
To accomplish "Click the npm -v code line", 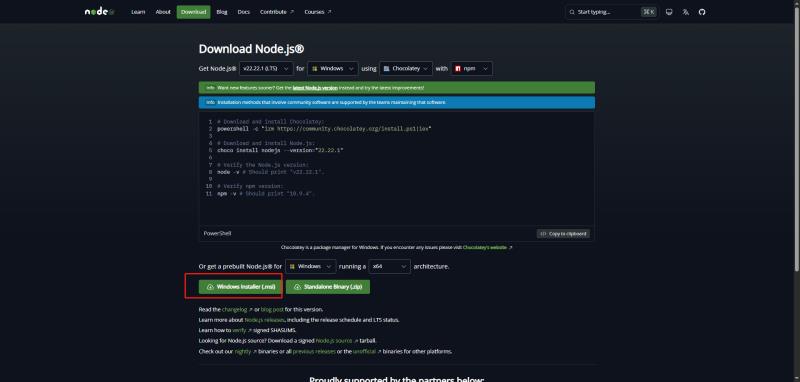I will 265,194.
